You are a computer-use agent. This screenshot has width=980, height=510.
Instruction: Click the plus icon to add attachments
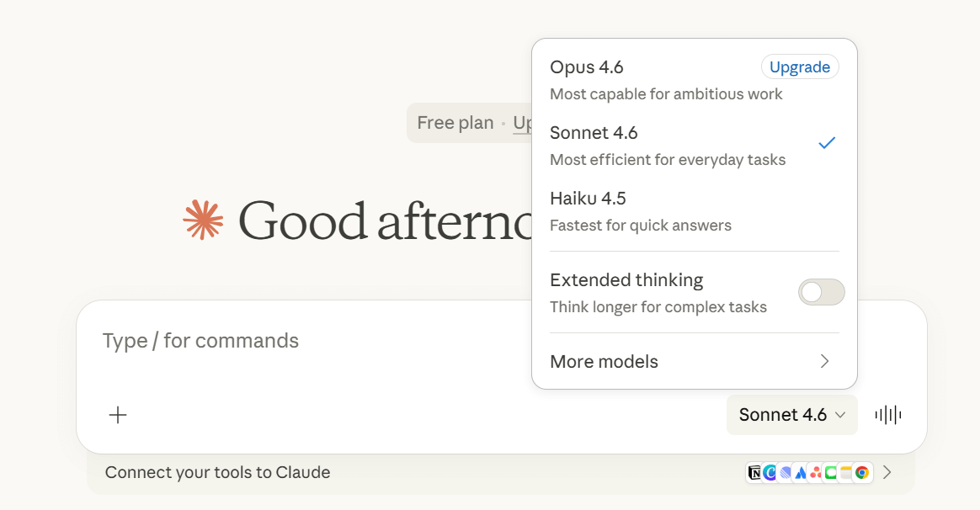118,414
